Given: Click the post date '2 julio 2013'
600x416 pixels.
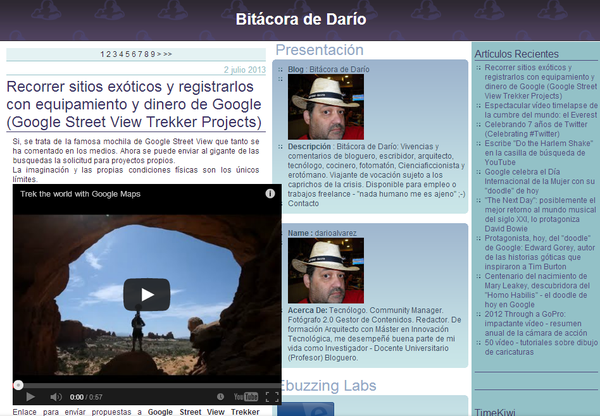Looking at the screenshot, I should point(245,70).
